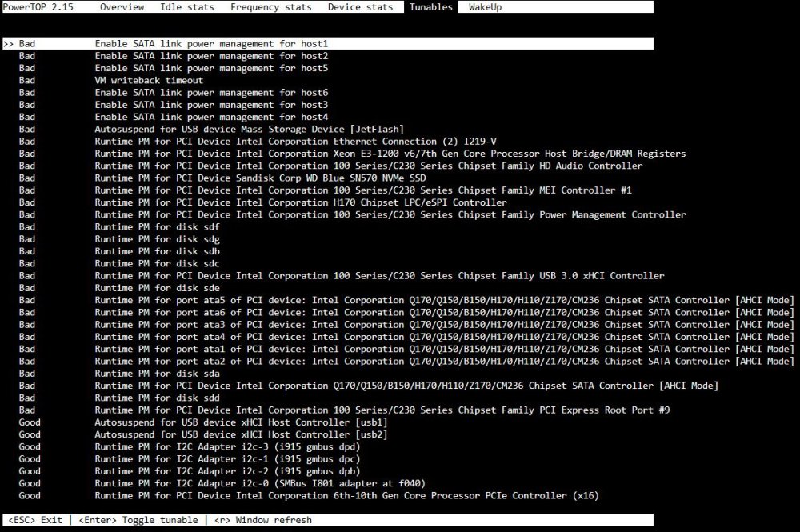Image resolution: width=800 pixels, height=532 pixels.
Task: Select Runtime PM for port ata1
Action: click(406, 350)
